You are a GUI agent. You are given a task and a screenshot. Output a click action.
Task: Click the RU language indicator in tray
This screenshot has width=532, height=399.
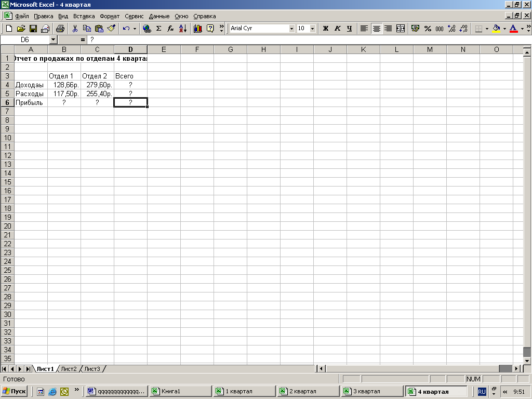482,392
